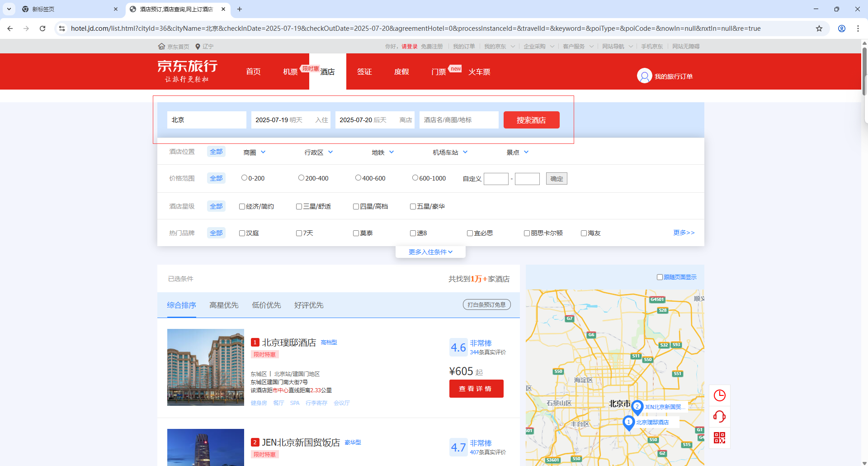Image resolution: width=868 pixels, height=466 pixels.
Task: Select the 0-200 price range
Action: click(244, 178)
